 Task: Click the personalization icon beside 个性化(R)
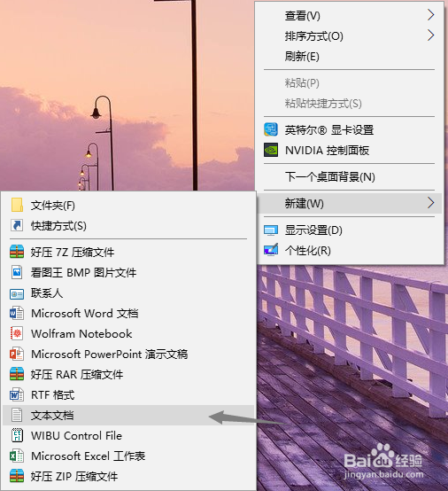[271, 250]
